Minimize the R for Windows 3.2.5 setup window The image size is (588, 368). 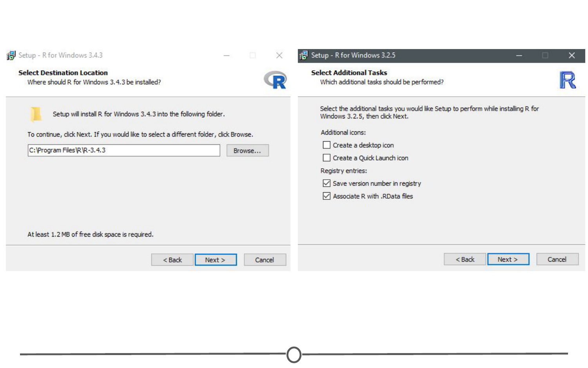tap(519, 56)
